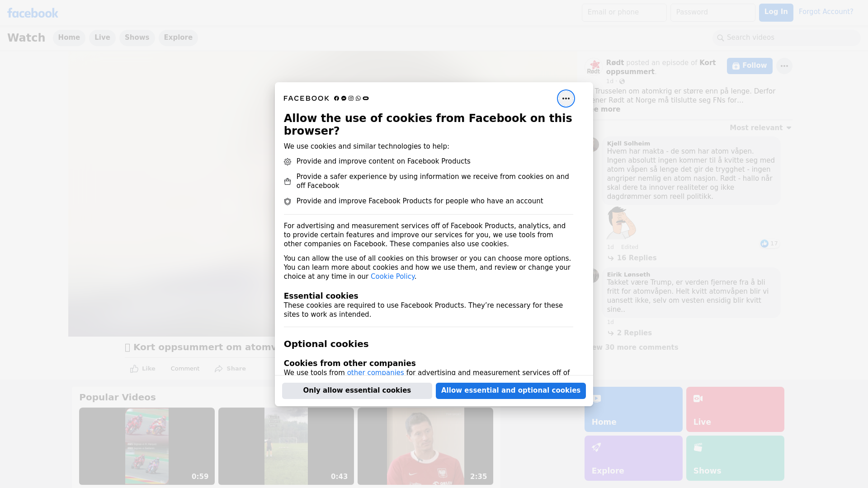Expand the 16 Replies thread

(x=632, y=258)
